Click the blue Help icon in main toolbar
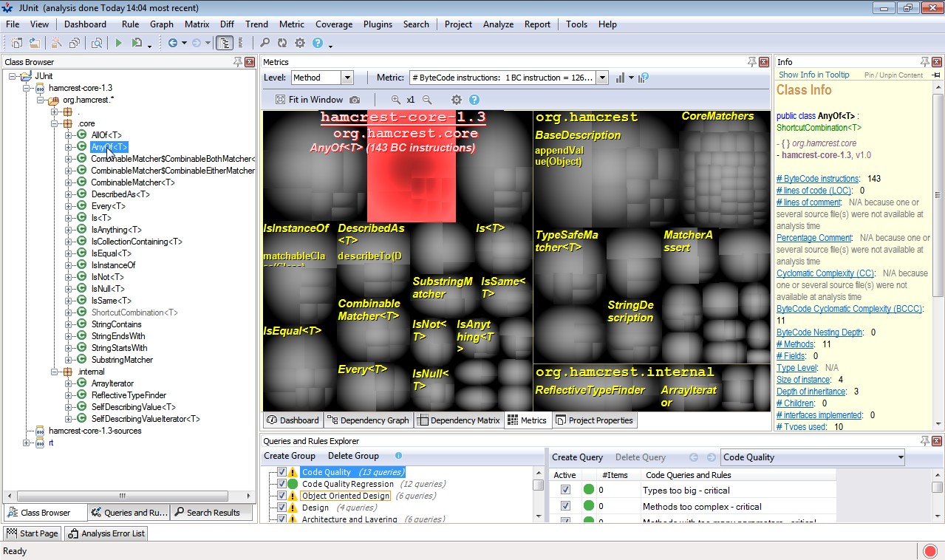Image resolution: width=945 pixels, height=560 pixels. tap(318, 43)
